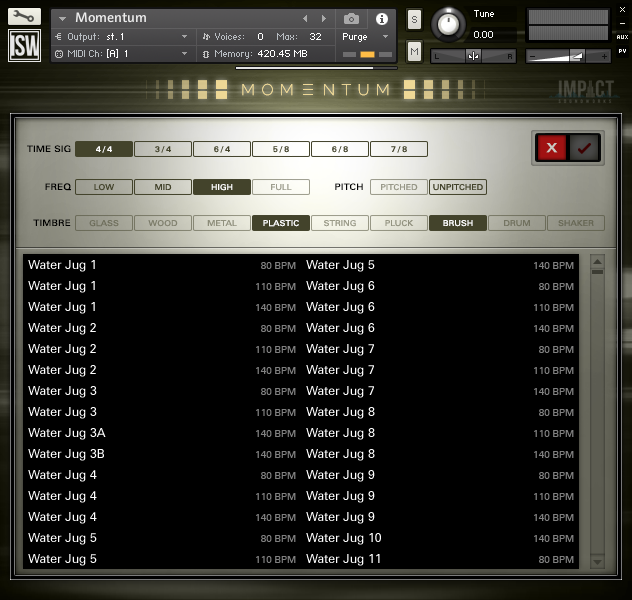Toggle SHAKER timbre filter
Viewport: 632px width, 600px height.
pyautogui.click(x=576, y=223)
